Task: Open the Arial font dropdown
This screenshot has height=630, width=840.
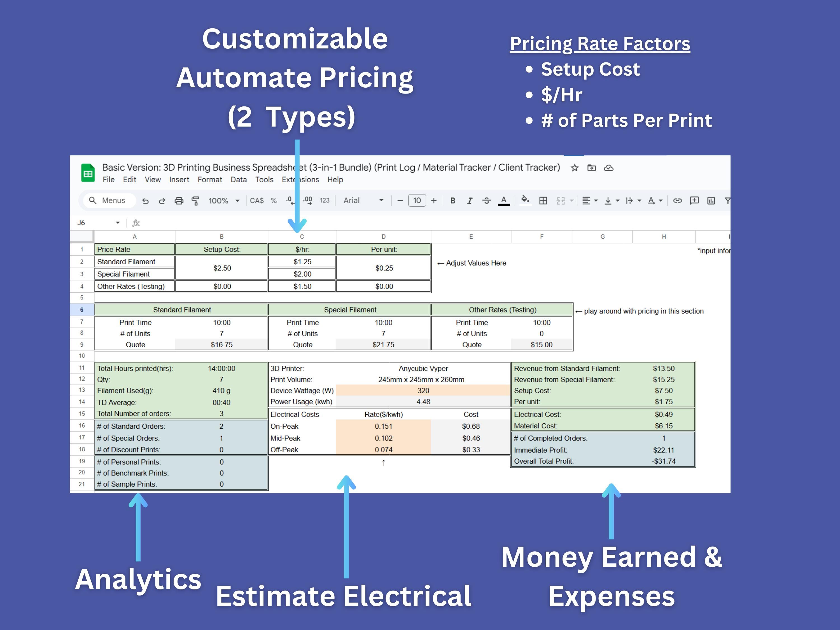Action: pyautogui.click(x=361, y=200)
